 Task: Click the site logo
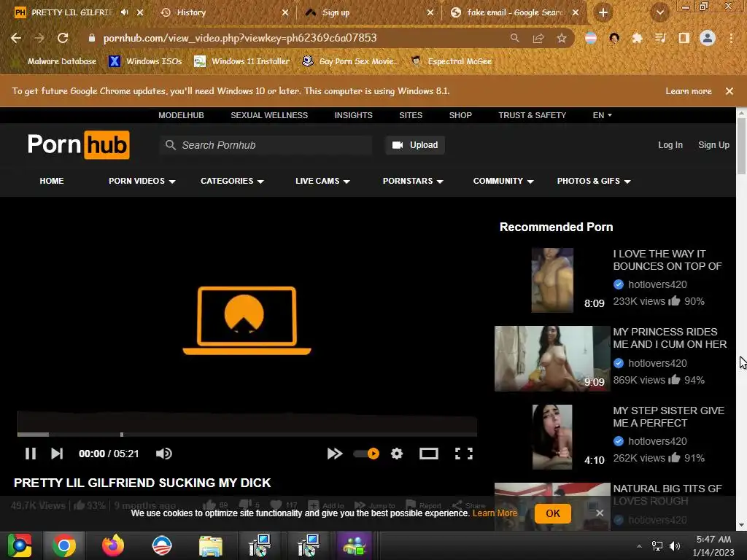[x=79, y=145]
